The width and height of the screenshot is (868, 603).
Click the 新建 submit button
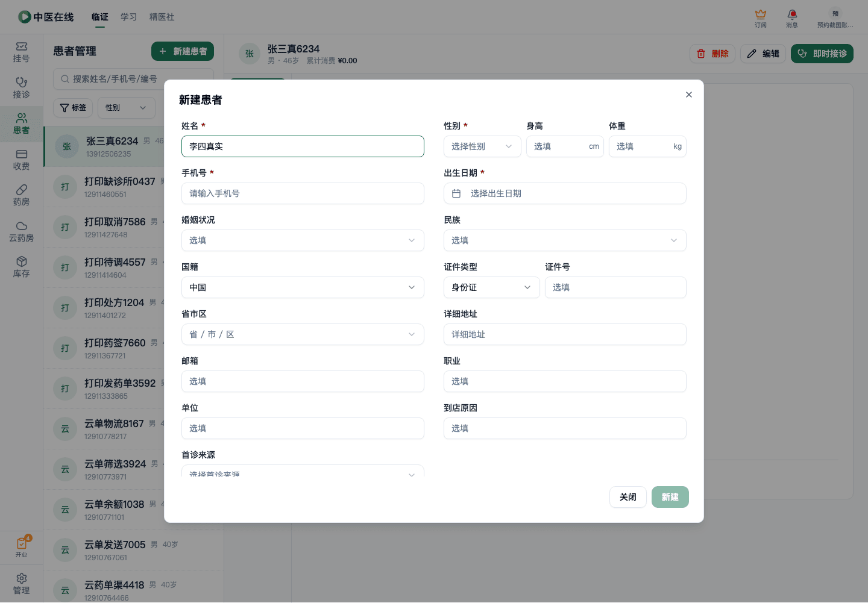(x=670, y=497)
